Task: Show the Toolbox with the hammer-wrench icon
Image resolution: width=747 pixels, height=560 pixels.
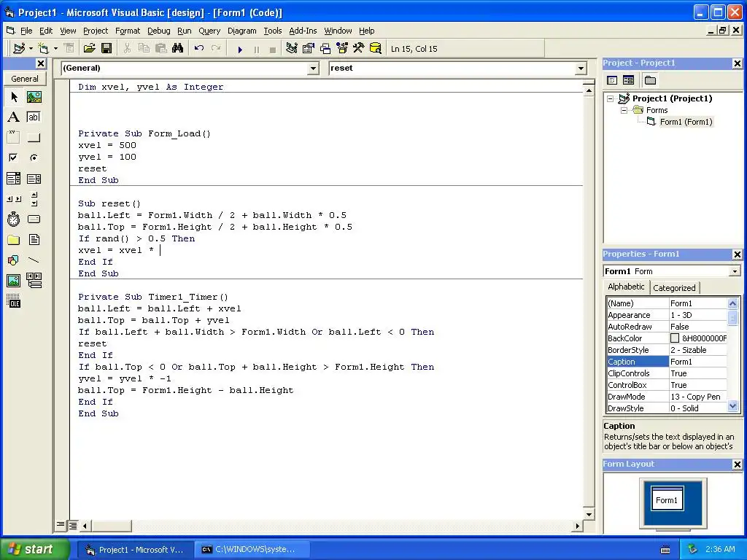Action: pos(358,48)
